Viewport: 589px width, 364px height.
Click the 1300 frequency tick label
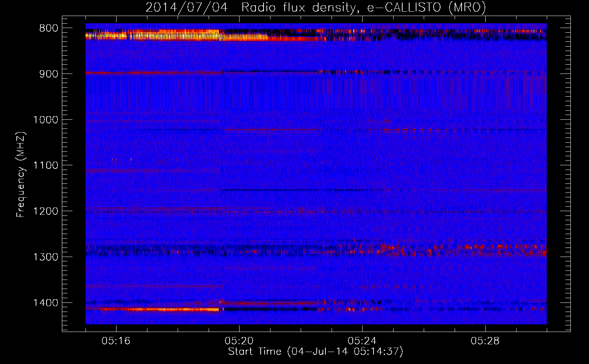46,257
